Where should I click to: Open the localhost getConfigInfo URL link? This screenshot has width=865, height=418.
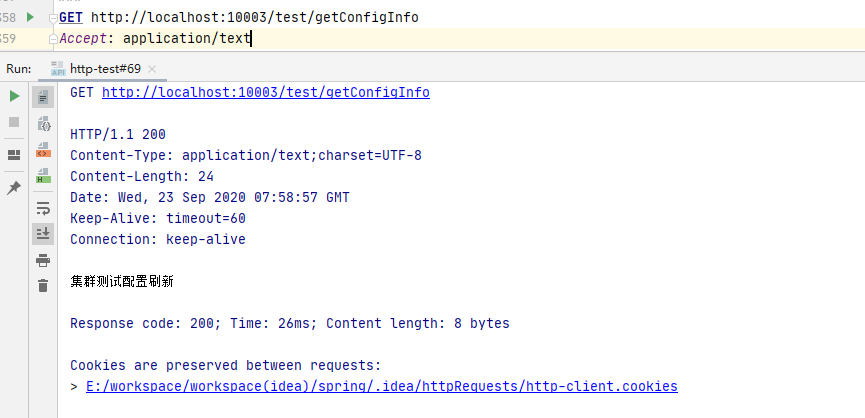click(x=265, y=92)
